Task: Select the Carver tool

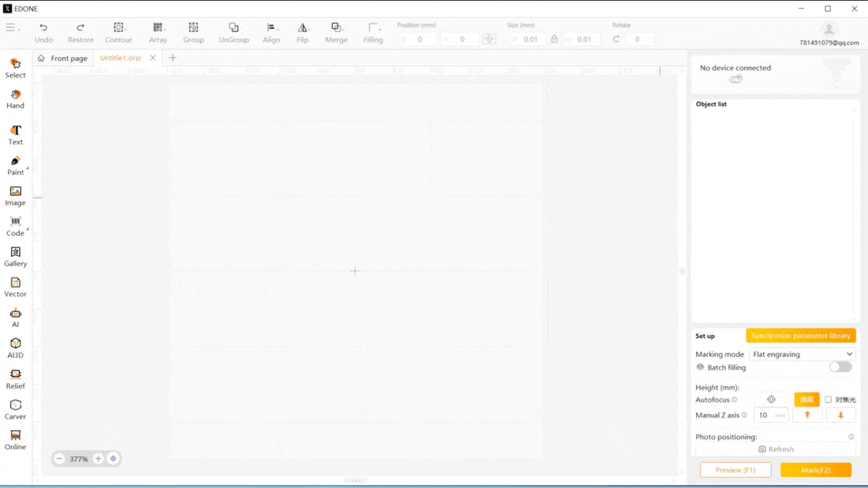Action: (x=15, y=409)
